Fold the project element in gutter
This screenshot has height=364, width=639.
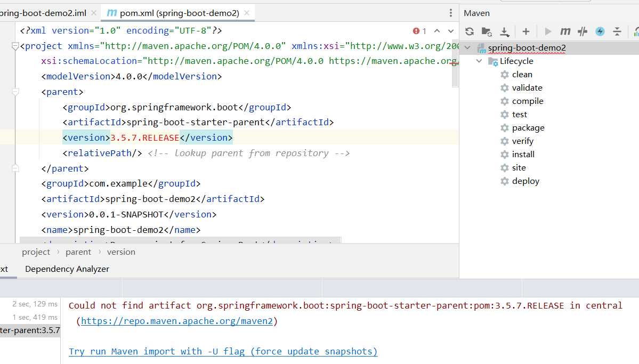(15, 46)
